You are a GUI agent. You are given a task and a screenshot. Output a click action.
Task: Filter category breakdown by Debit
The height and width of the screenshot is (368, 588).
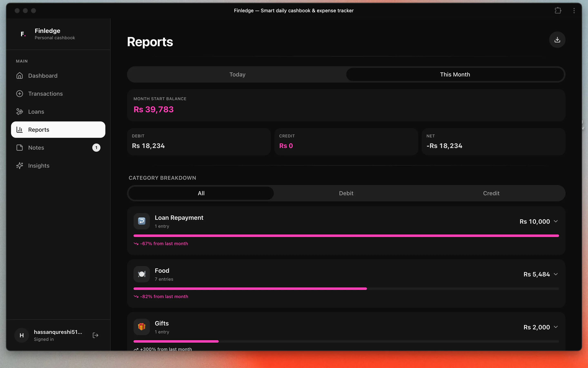pyautogui.click(x=346, y=193)
